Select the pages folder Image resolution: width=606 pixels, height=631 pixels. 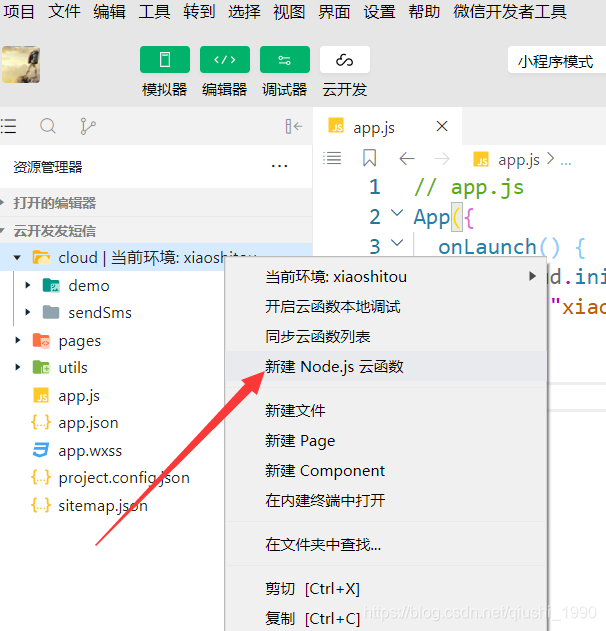click(79, 341)
